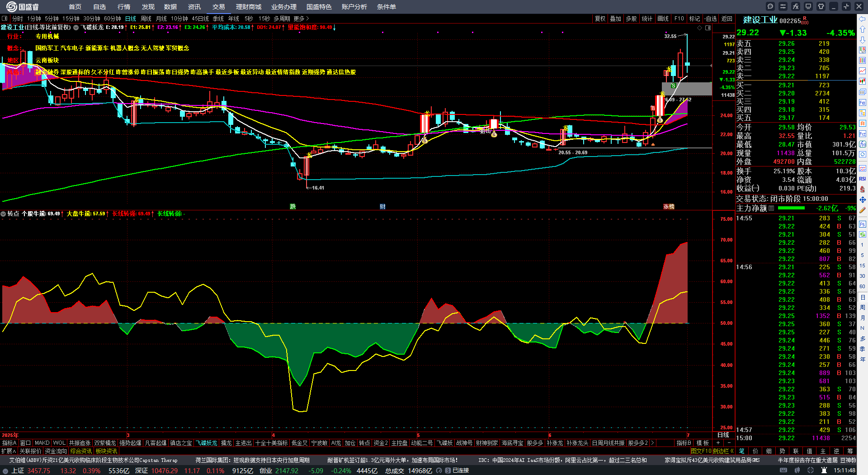Expand the status bar index down-arrow
This screenshot has height=475, width=868.
(x=5, y=470)
